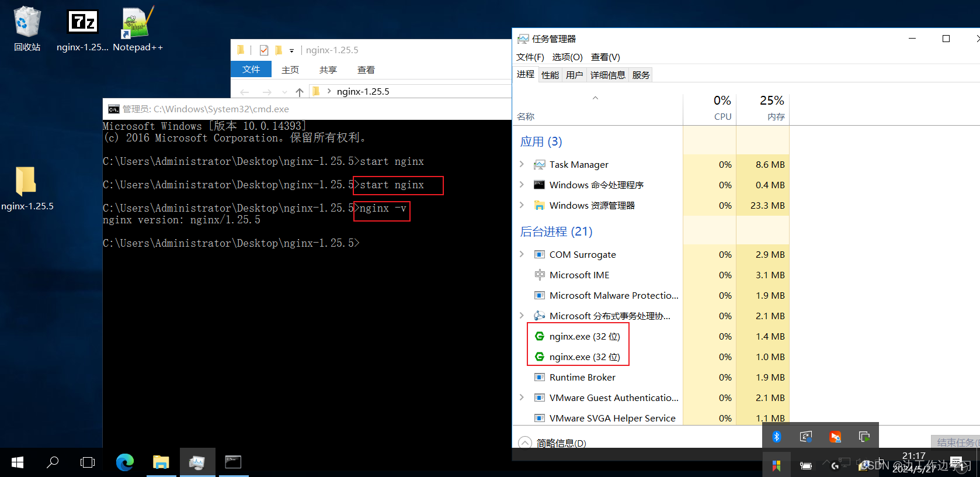This screenshot has height=477, width=980.
Task: Click the nginx.exe icon in the 1.0 MB row
Action: click(x=540, y=357)
